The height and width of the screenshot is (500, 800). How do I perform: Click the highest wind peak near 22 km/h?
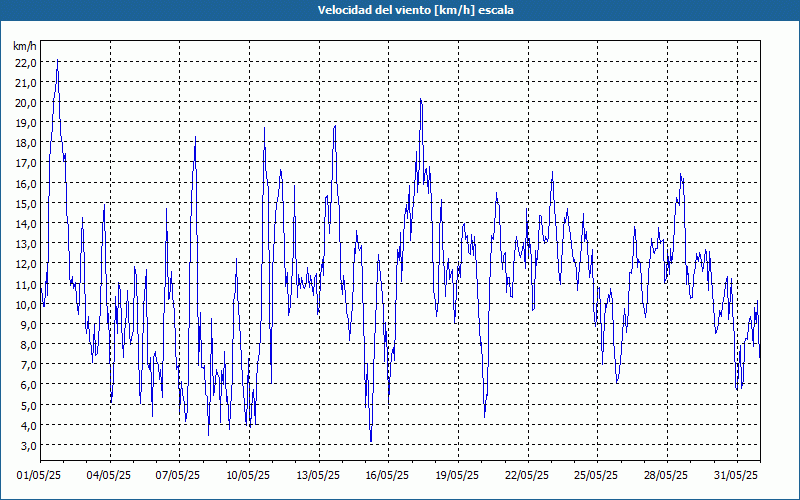tap(57, 62)
